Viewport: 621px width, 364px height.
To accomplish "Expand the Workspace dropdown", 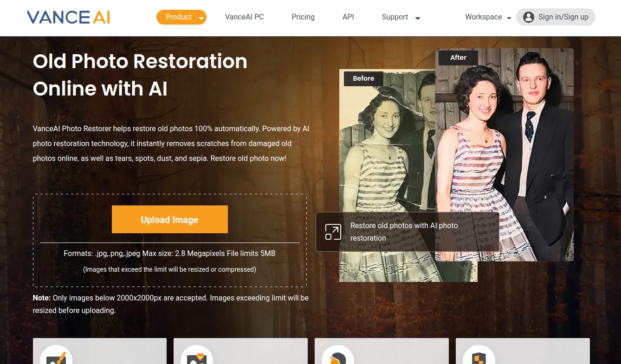I will pos(488,17).
